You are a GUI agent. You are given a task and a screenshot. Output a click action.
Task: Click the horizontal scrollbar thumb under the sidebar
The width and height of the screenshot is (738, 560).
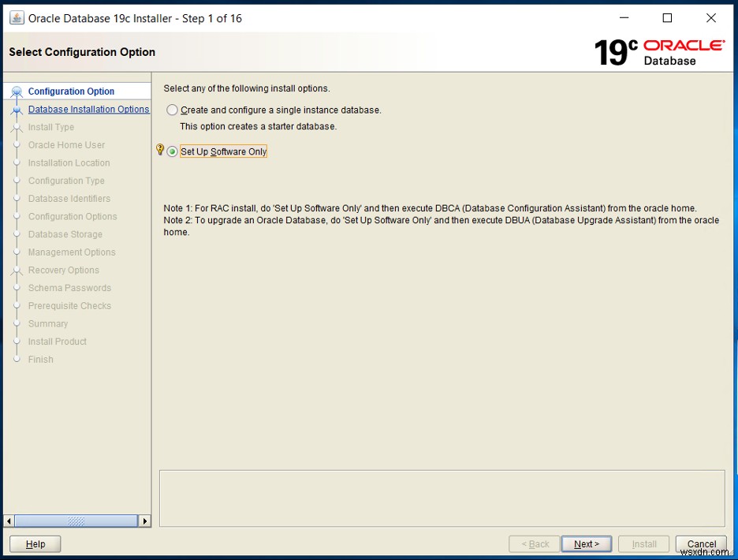point(75,521)
